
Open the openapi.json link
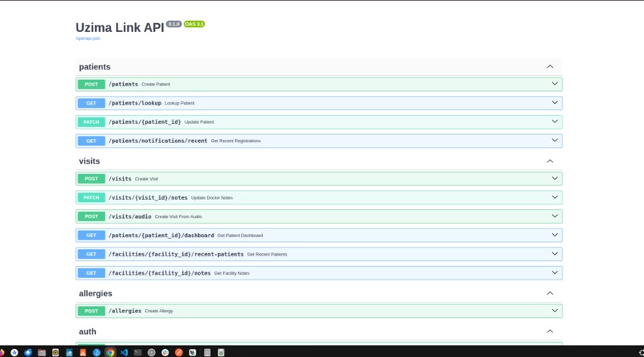pyautogui.click(x=87, y=38)
